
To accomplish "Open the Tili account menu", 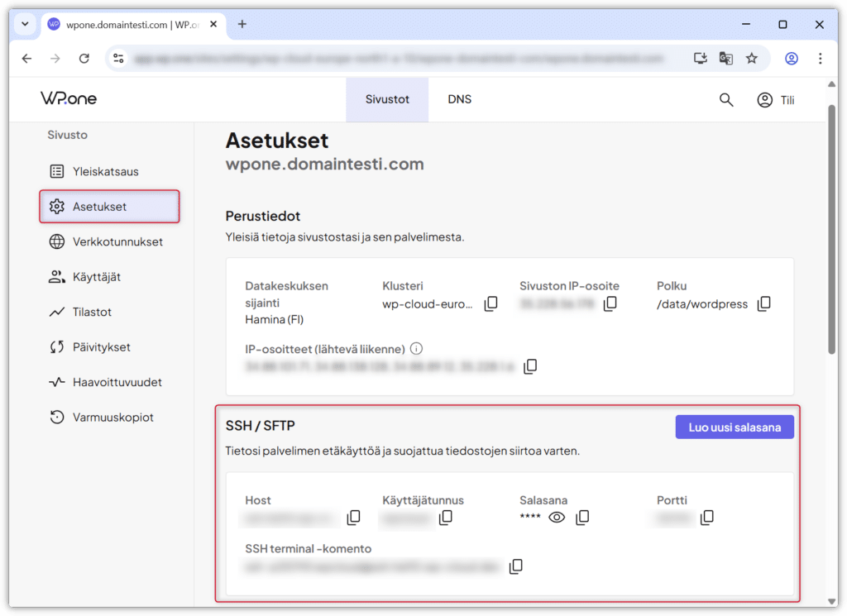I will tap(775, 100).
